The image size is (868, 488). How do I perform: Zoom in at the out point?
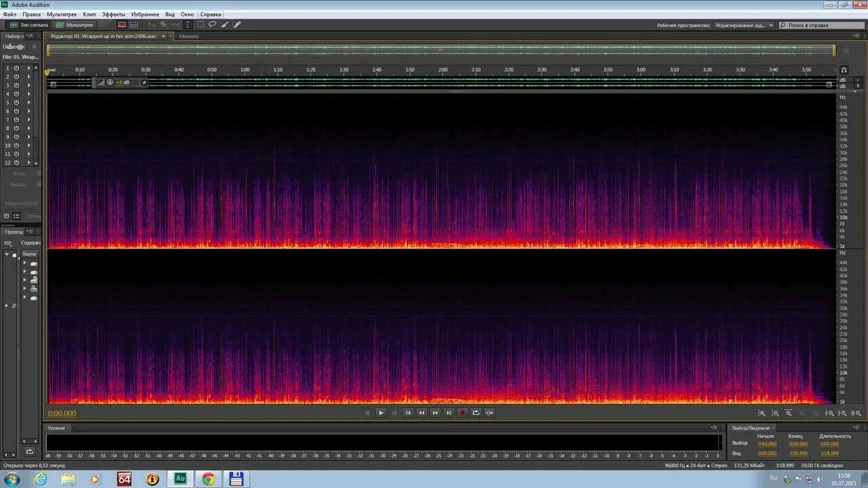843,413
